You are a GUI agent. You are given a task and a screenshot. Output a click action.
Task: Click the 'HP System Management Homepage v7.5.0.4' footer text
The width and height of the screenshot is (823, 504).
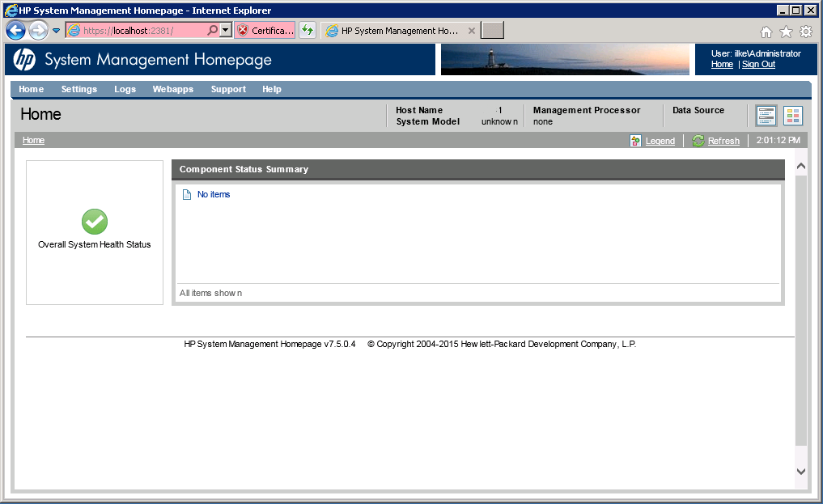[x=269, y=344]
